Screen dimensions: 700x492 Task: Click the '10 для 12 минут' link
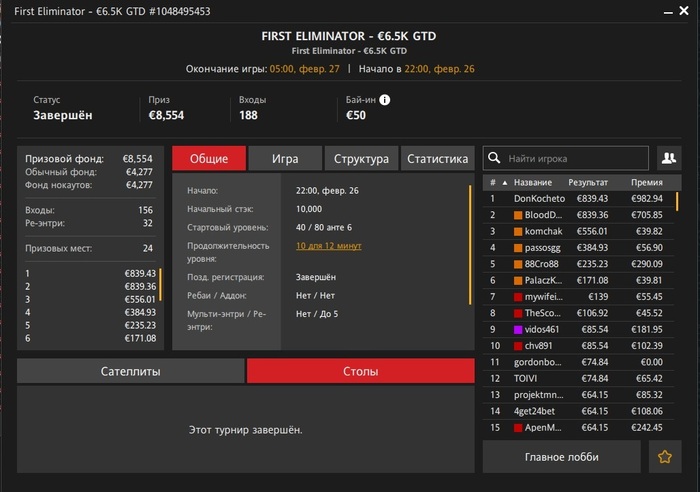pyautogui.click(x=329, y=246)
